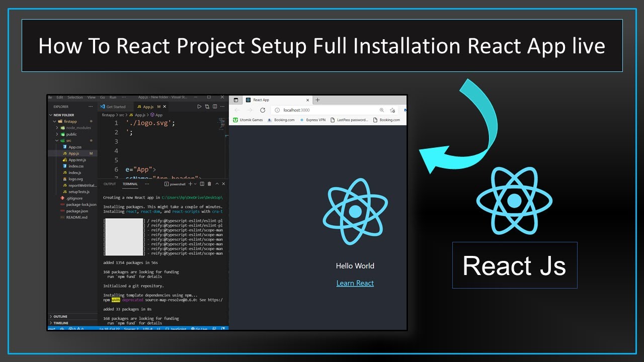
Task: Collapse the firstapp folder
Action: (72, 121)
